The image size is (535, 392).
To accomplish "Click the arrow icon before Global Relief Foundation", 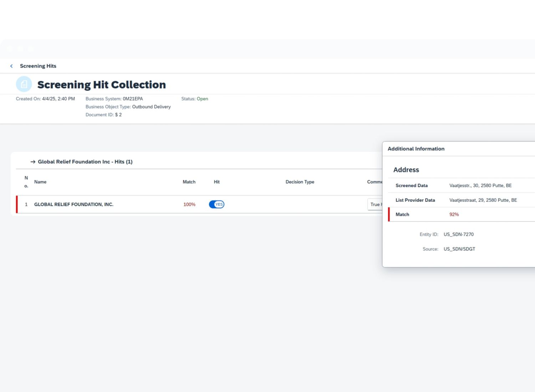I will tap(33, 162).
